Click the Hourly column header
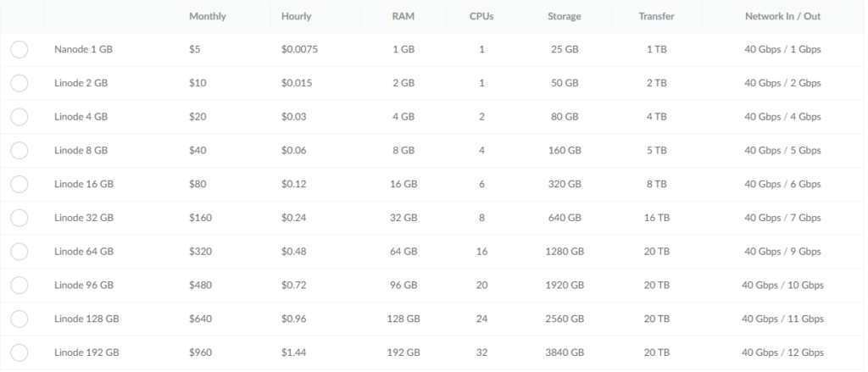 pyautogui.click(x=296, y=16)
